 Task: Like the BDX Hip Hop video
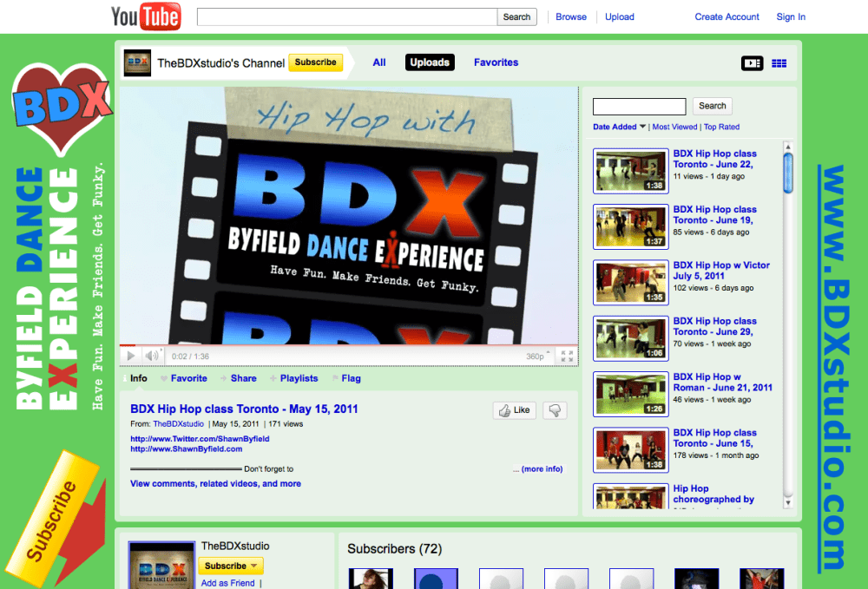tap(514, 410)
